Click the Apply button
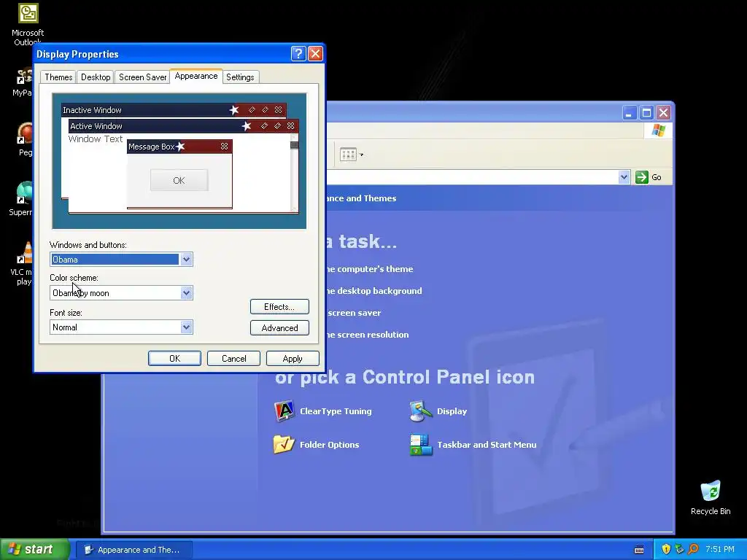 293,359
